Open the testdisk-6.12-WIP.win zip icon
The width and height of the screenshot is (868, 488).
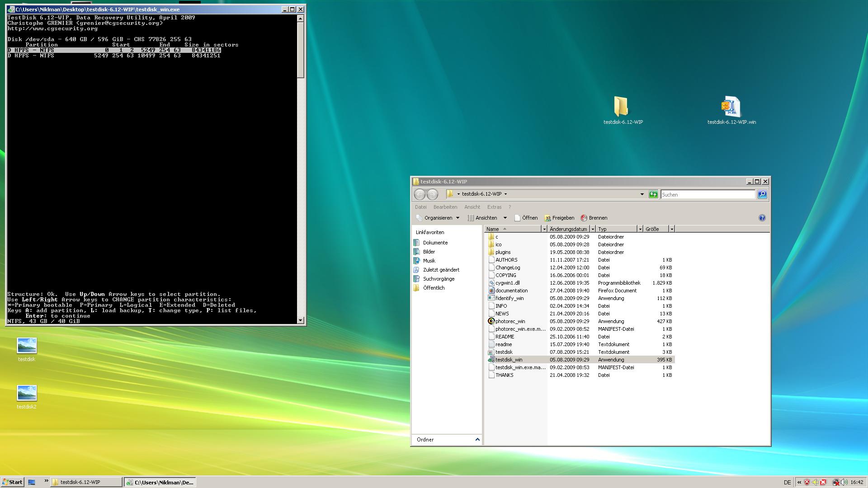731,107
